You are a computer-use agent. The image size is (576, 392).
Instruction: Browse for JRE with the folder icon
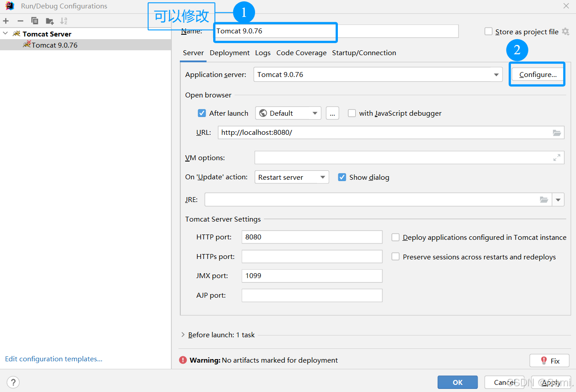(x=544, y=199)
